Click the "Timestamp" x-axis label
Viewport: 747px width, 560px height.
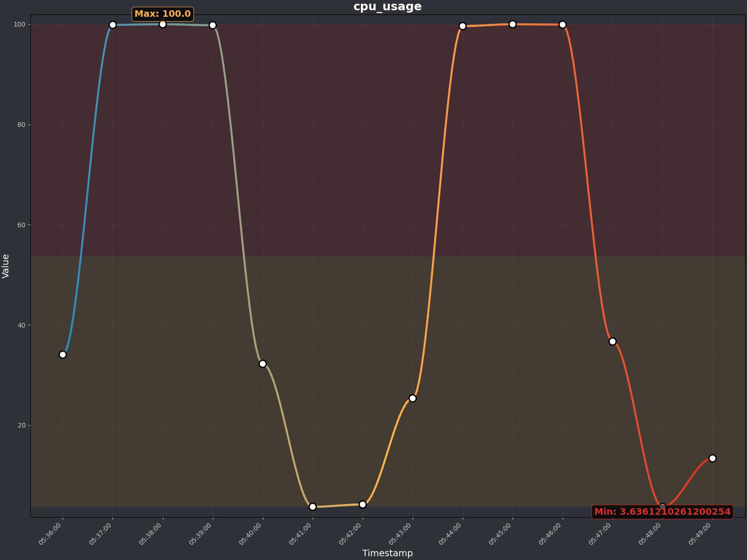(387, 553)
